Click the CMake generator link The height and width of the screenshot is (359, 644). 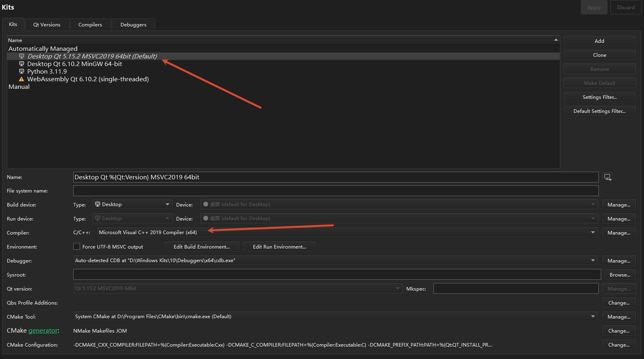(x=43, y=331)
